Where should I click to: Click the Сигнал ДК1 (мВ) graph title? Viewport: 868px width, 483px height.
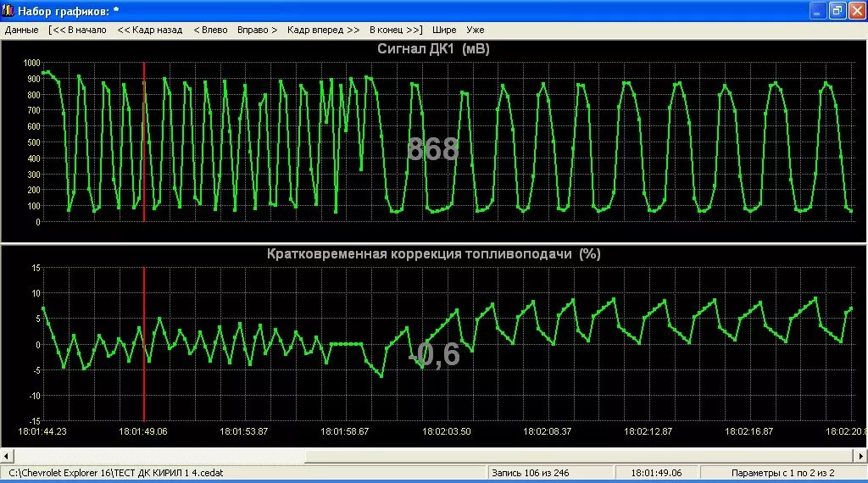click(x=433, y=48)
